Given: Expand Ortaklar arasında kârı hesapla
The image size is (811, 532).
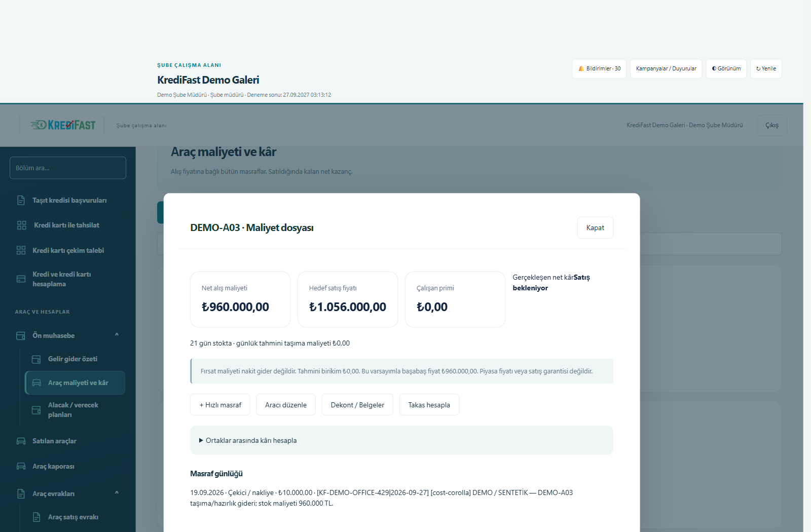Looking at the screenshot, I should (401, 440).
